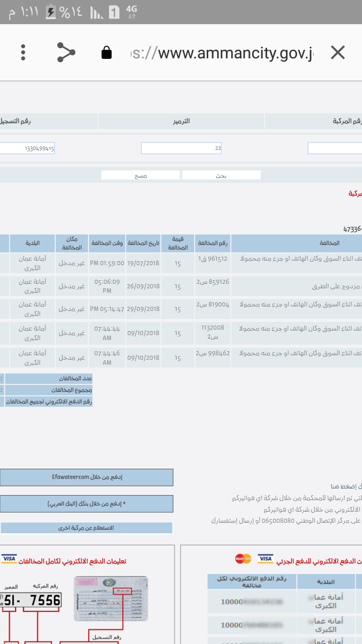Focus the registration number field 1330499415
The width and height of the screenshot is (362, 644).
coord(27,148)
